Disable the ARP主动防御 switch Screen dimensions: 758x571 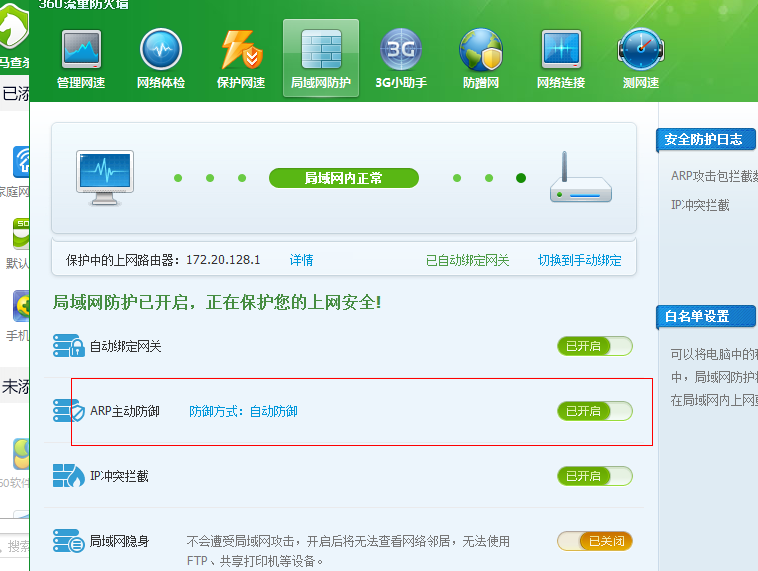click(x=594, y=411)
